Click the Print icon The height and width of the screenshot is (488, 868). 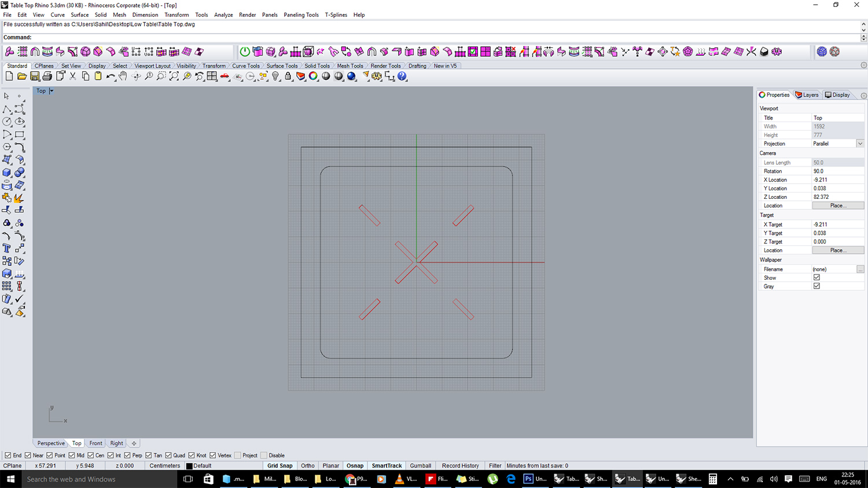point(47,76)
